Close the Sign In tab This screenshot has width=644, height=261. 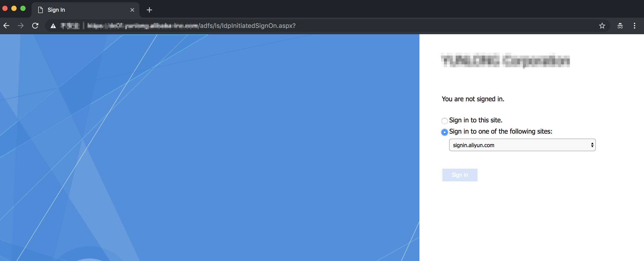click(x=132, y=10)
